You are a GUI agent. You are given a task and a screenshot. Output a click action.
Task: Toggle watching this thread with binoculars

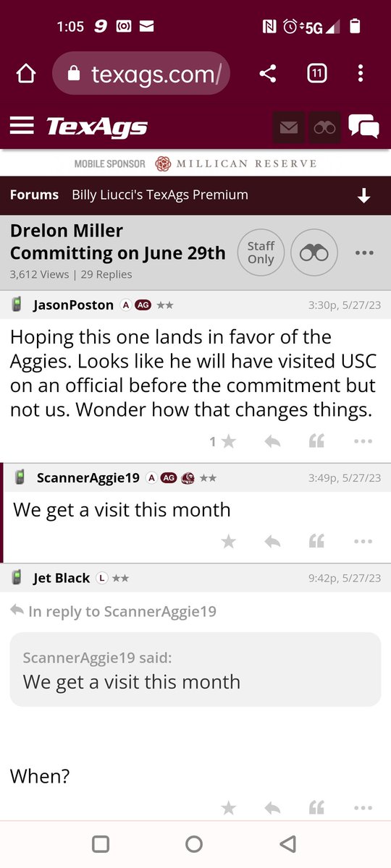point(314,252)
